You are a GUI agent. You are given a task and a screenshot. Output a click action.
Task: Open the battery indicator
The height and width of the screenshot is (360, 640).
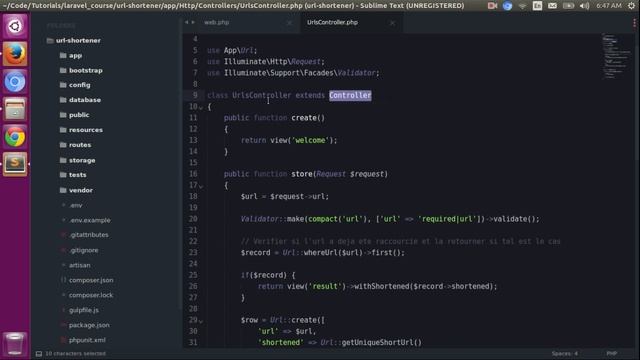click(x=568, y=6)
